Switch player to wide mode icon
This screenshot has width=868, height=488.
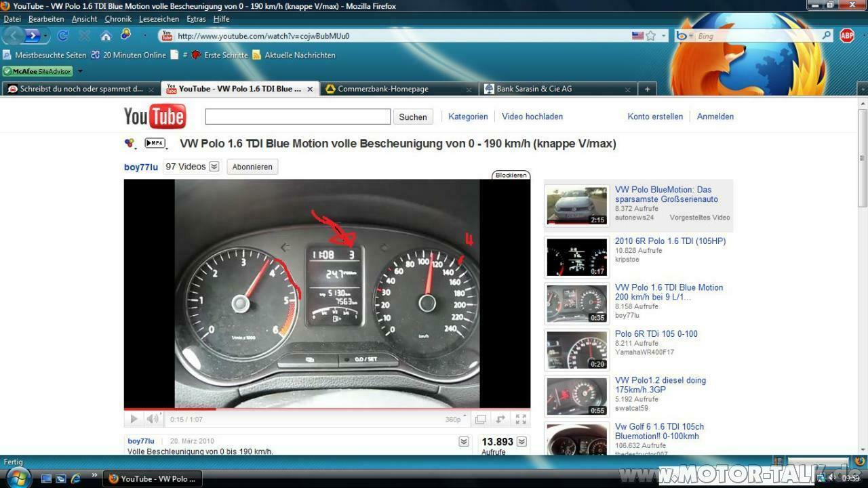480,420
